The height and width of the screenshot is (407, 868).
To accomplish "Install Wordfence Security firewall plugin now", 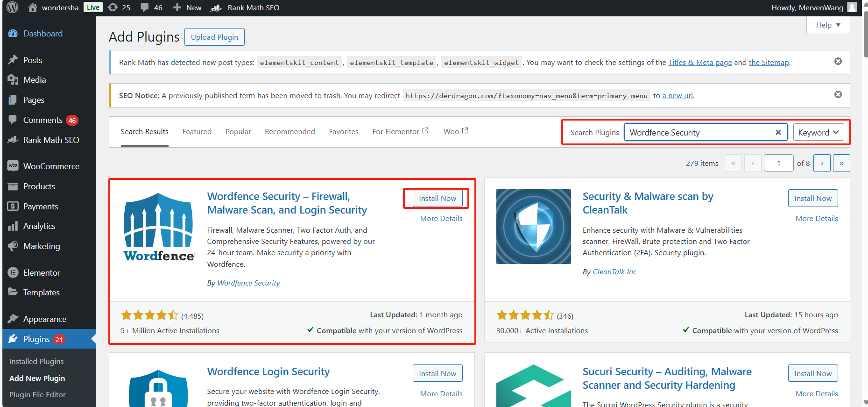I will coord(438,198).
